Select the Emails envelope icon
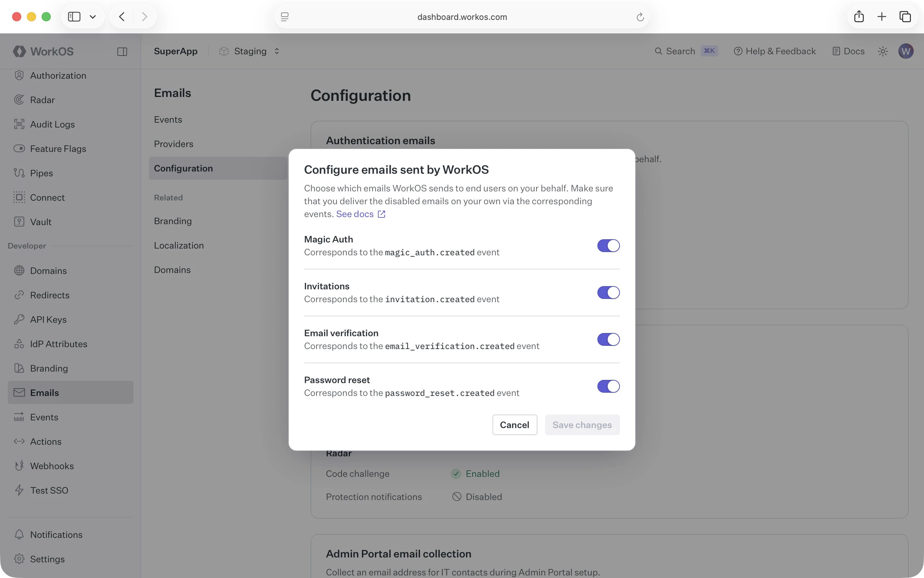The image size is (924, 578). [x=19, y=393]
